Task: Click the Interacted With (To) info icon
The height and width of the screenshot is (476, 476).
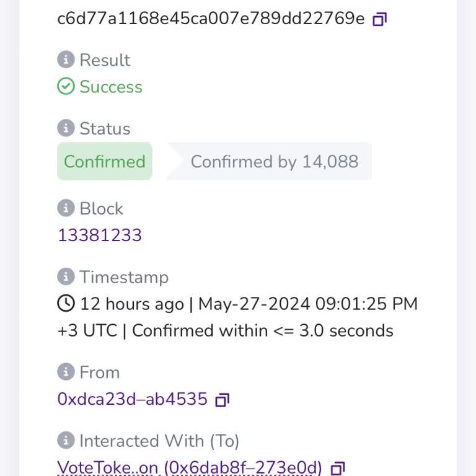Action: 66,441
